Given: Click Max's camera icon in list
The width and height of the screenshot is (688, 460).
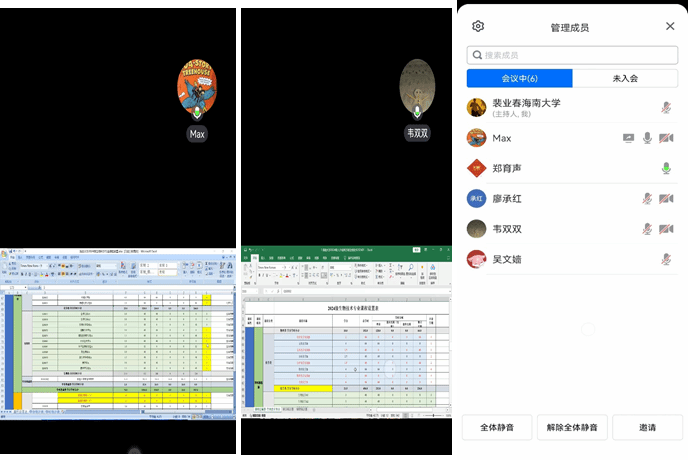Looking at the screenshot, I should point(666,138).
